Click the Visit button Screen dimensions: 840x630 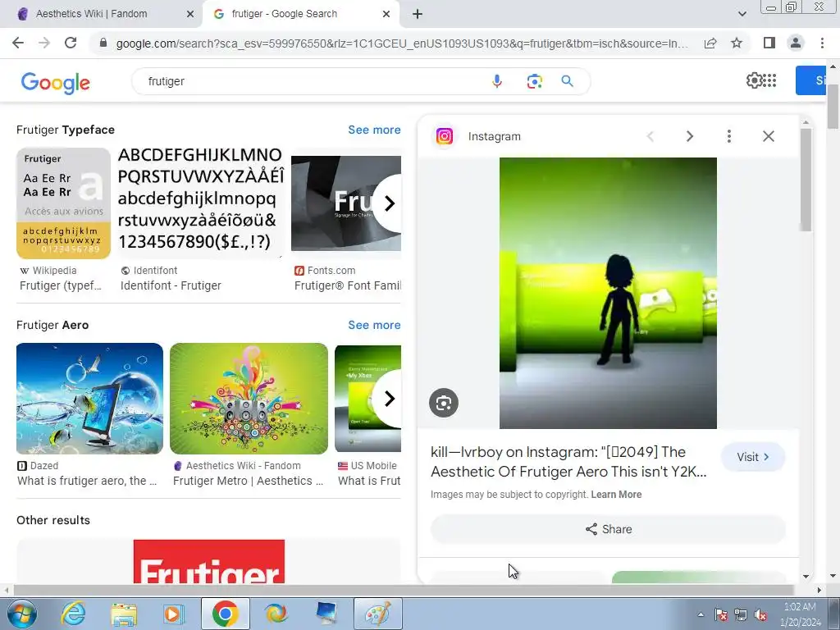pos(753,457)
